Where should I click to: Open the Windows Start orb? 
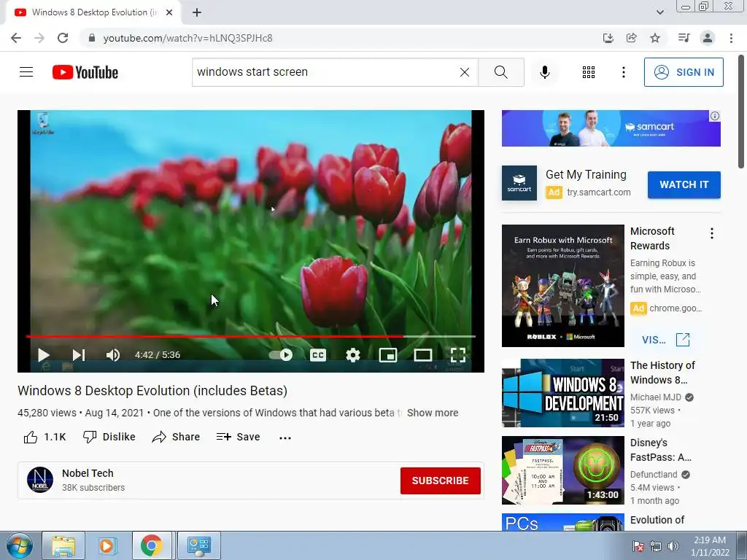(20, 545)
